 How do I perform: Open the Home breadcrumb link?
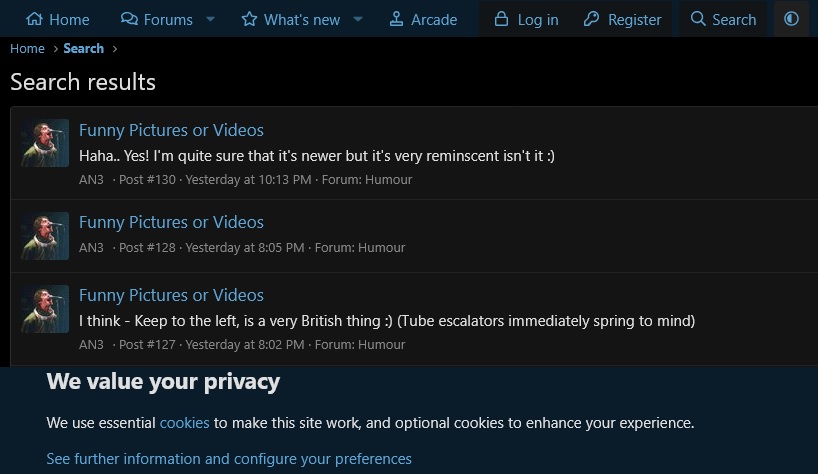click(27, 48)
